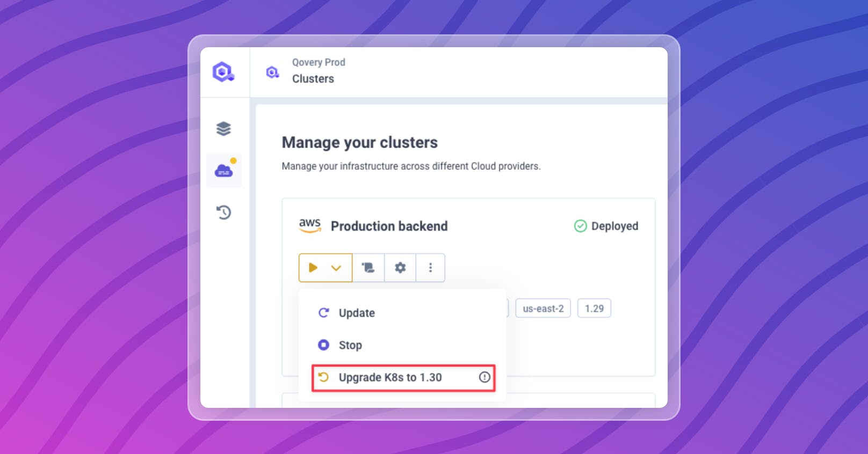Image resolution: width=868 pixels, height=454 pixels.
Task: Click the us-east-2 region tag
Action: [x=543, y=309]
